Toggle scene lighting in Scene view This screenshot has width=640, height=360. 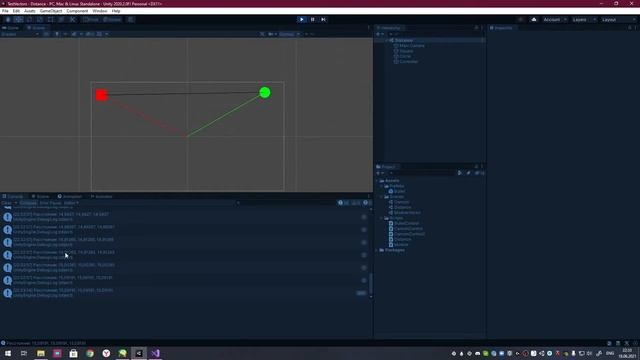click(57, 34)
